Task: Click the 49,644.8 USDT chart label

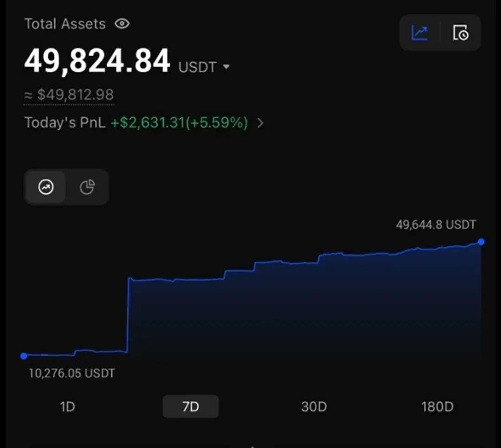Action: tap(436, 224)
